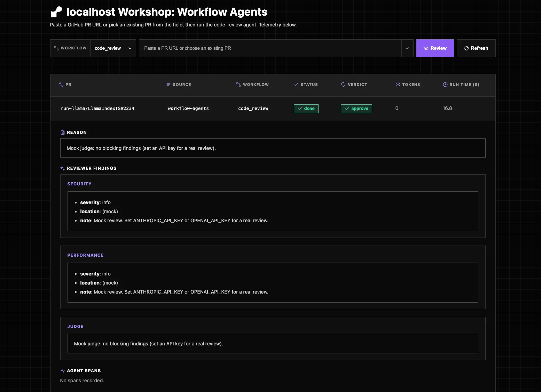Click the REVIEWER FINDINGS heading
Image resolution: width=541 pixels, height=392 pixels.
click(92, 168)
